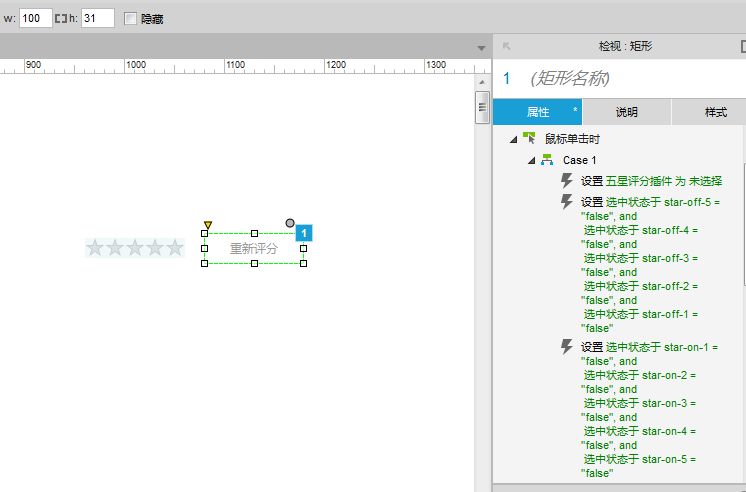The width and height of the screenshot is (746, 492).
Task: Enable the 隐藏 (hidden) checkbox
Action: click(130, 19)
